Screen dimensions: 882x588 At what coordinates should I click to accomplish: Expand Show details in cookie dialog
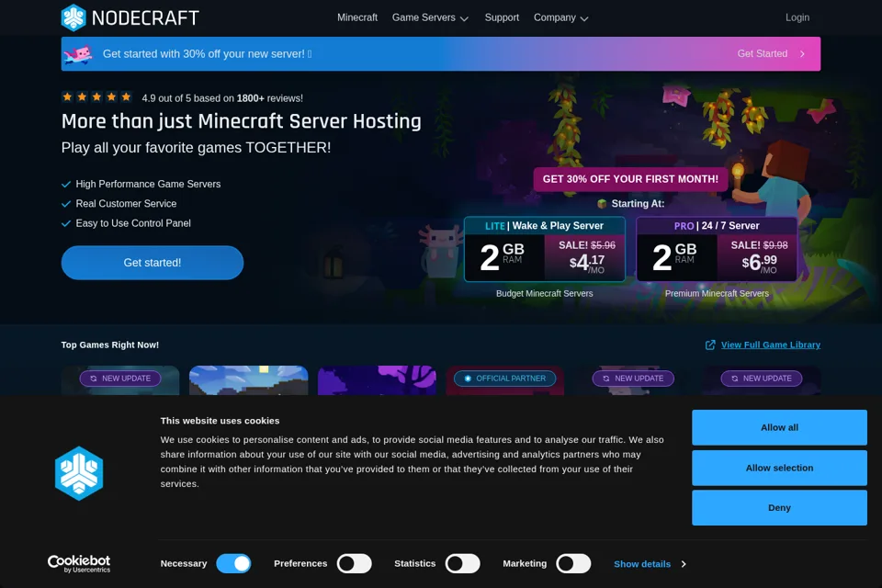coord(650,564)
